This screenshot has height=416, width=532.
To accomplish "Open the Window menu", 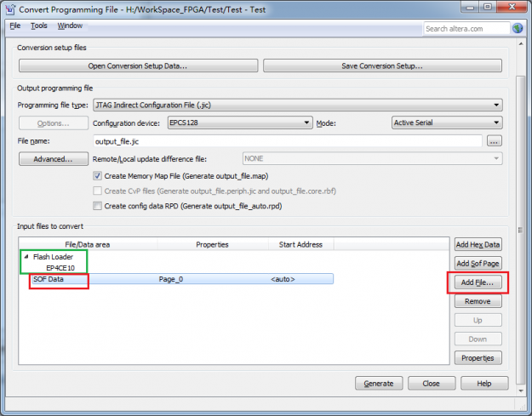I will coord(70,26).
